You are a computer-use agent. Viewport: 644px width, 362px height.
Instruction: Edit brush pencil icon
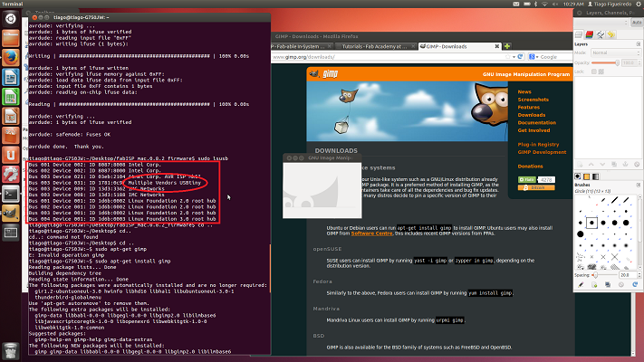581,284
